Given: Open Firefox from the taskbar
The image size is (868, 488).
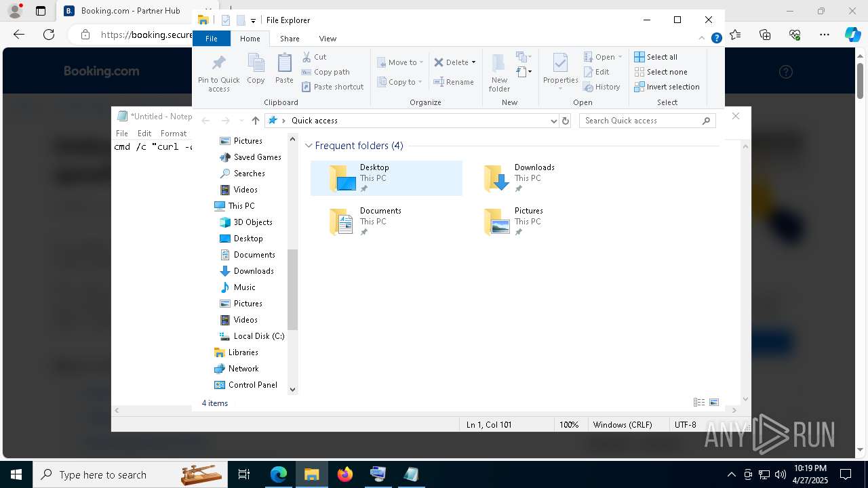Looking at the screenshot, I should click(345, 474).
